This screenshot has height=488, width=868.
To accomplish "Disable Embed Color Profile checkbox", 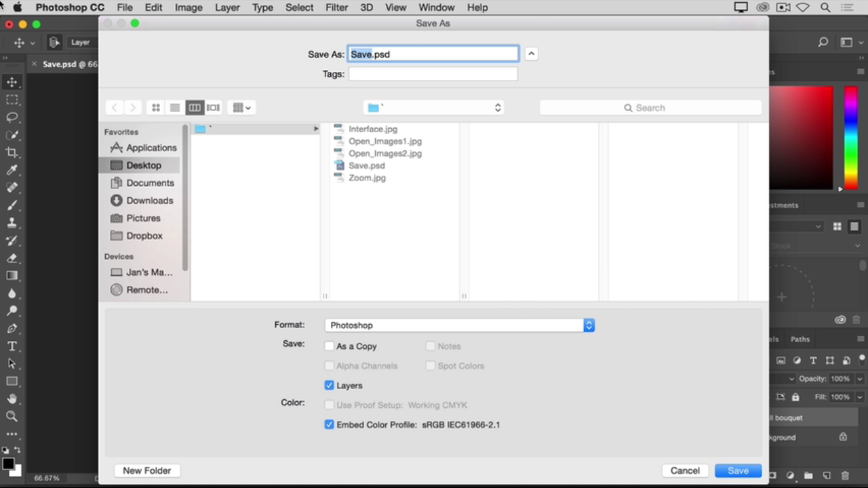I will coord(330,425).
